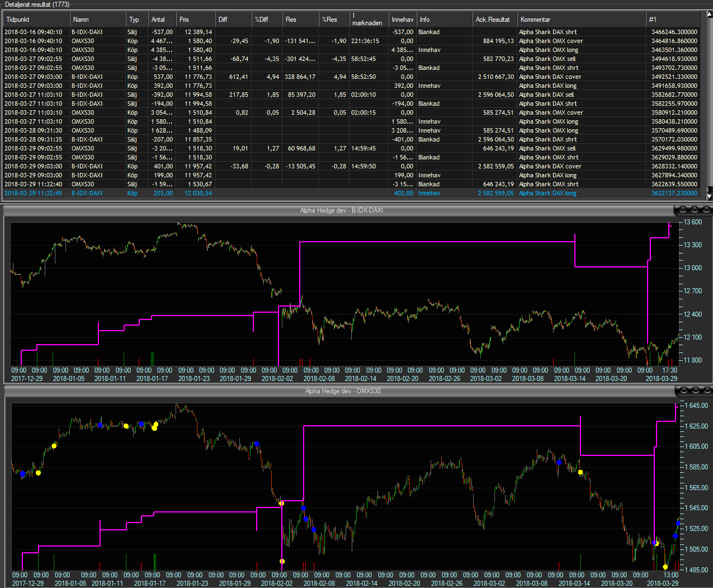This screenshot has height=588, width=713.
Task: Click the %Diff column header
Action: click(267, 20)
